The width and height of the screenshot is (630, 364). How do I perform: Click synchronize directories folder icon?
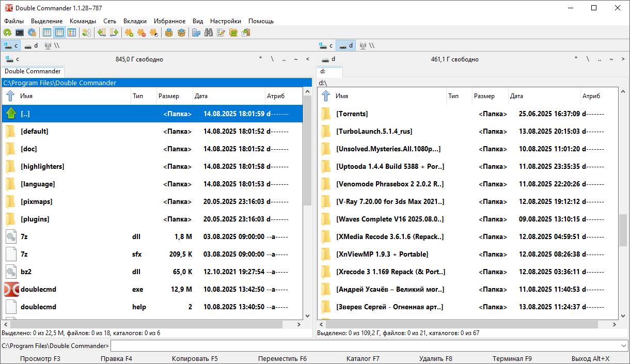coord(233,33)
